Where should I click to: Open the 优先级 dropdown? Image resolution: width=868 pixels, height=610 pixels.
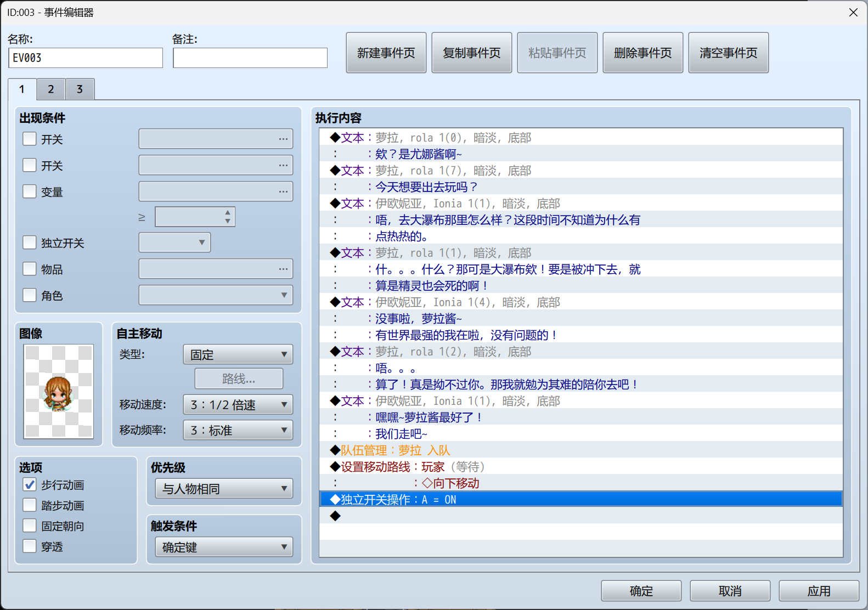click(224, 488)
